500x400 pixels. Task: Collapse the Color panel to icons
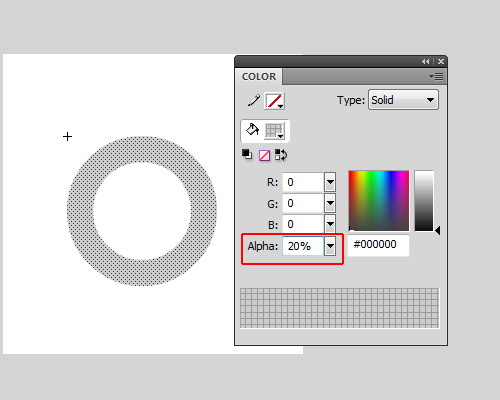425,61
